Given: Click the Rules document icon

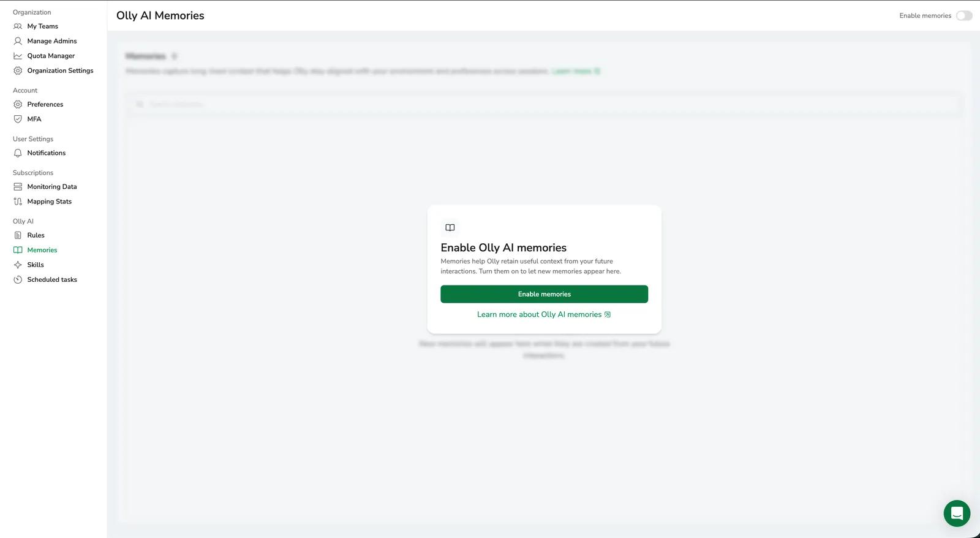Looking at the screenshot, I should pos(18,235).
